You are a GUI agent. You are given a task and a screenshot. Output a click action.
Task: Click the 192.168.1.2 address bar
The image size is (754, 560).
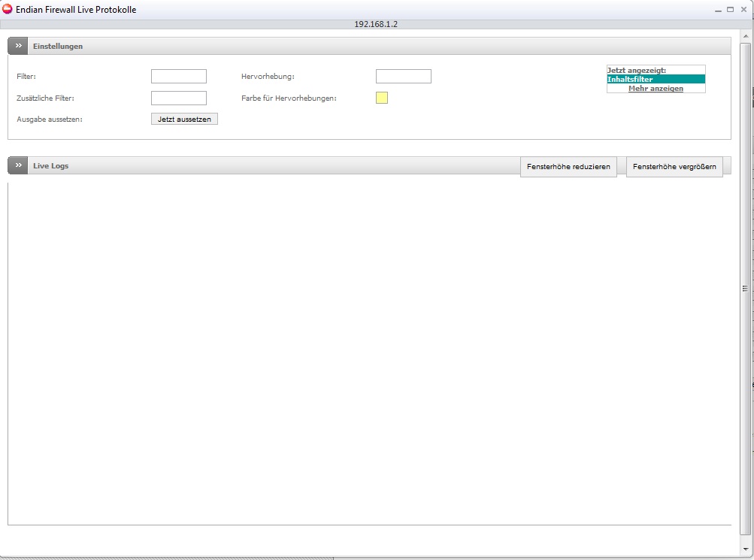376,24
